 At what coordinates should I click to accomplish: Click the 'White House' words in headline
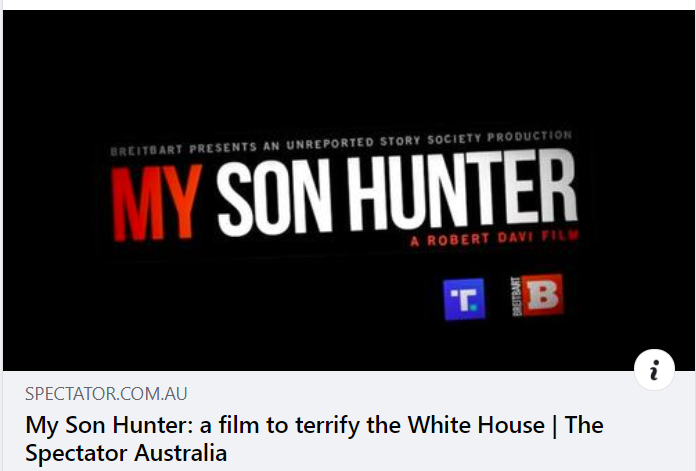coord(481,425)
